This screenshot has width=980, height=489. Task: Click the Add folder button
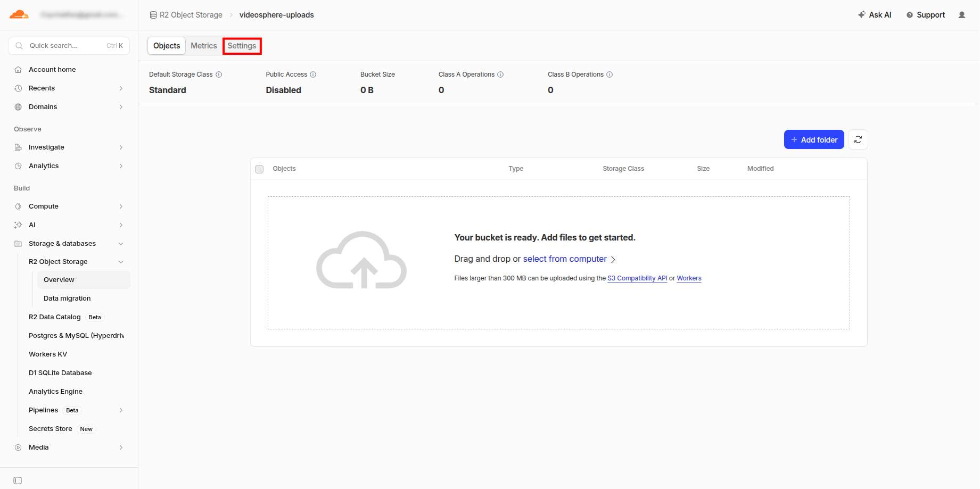point(814,139)
